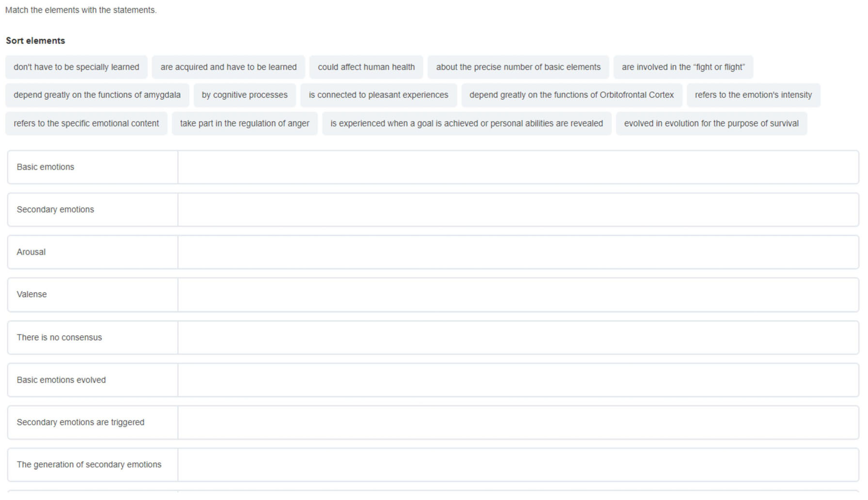Select "refers to the emotion's intensity" chip
Screen dimensions: 868x500
[753, 95]
